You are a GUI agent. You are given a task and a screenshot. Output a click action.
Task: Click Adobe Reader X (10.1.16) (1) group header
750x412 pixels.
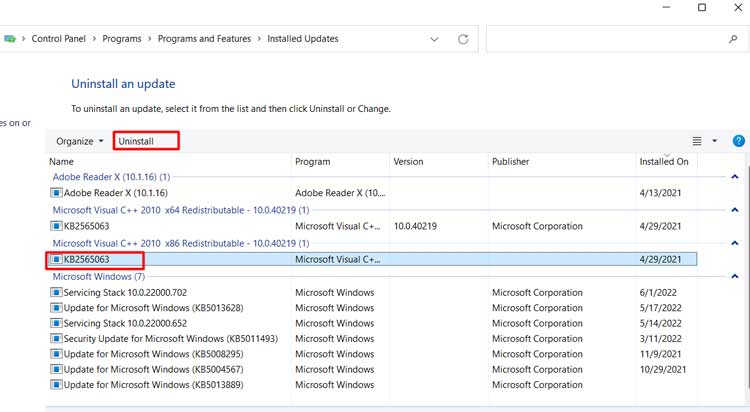[x=111, y=177]
